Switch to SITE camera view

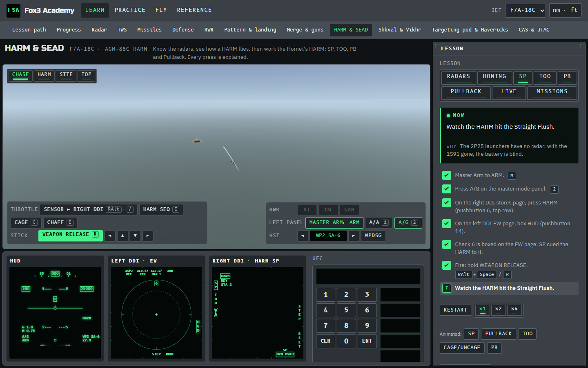coord(66,76)
